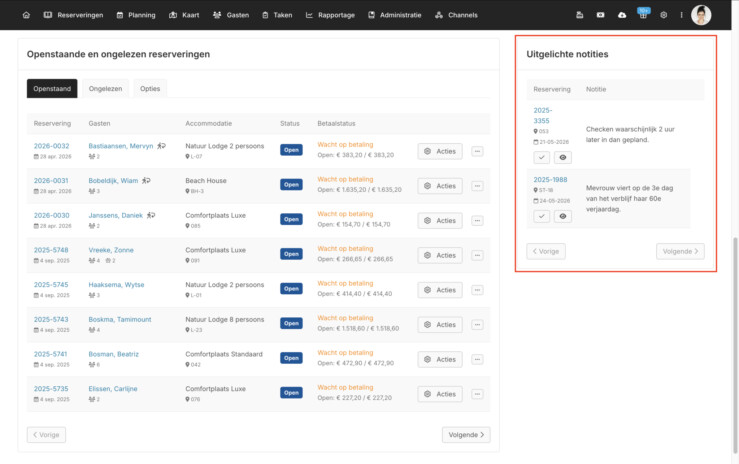Open Acties dropdown for reservation 2026-0031
The height and width of the screenshot is (464, 739).
click(440, 186)
